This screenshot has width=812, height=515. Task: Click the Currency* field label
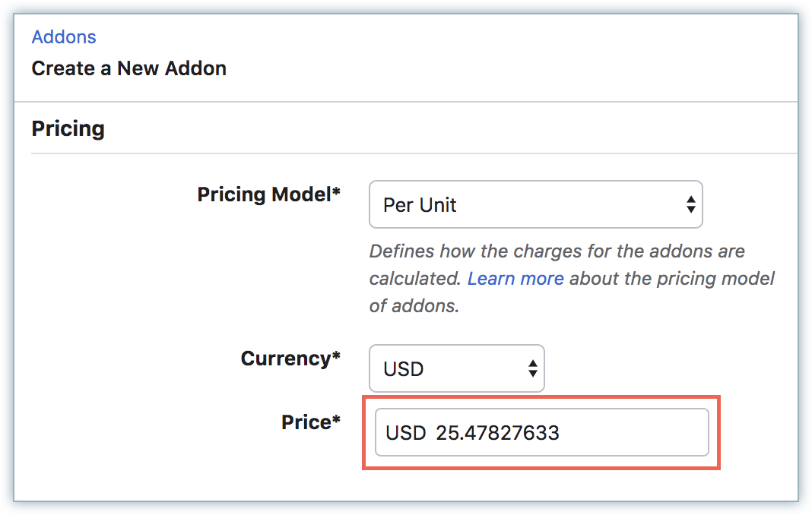click(290, 359)
